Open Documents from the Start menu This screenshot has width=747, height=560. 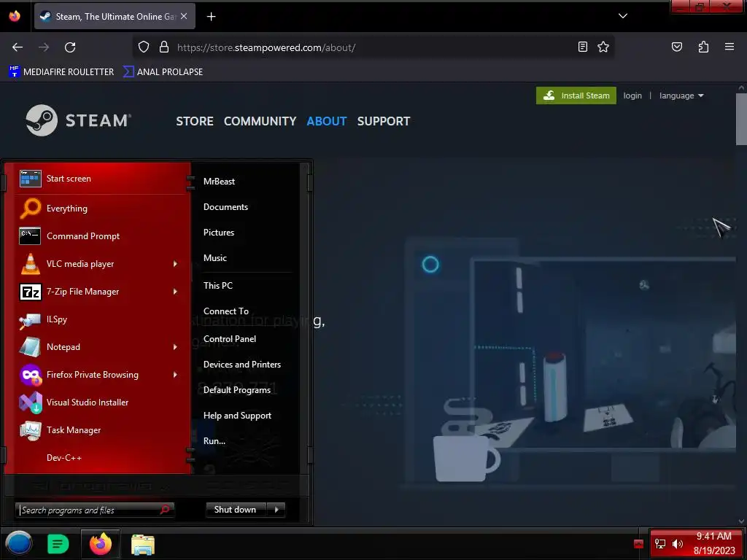[226, 207]
